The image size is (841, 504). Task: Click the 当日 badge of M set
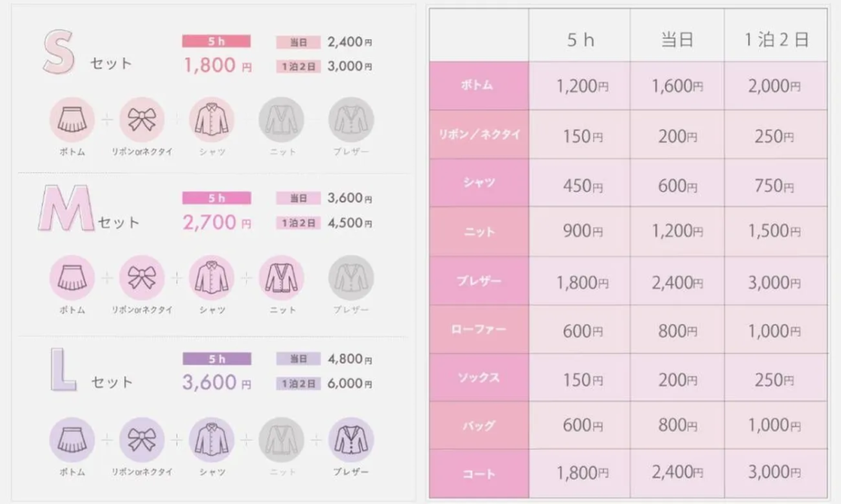(298, 198)
